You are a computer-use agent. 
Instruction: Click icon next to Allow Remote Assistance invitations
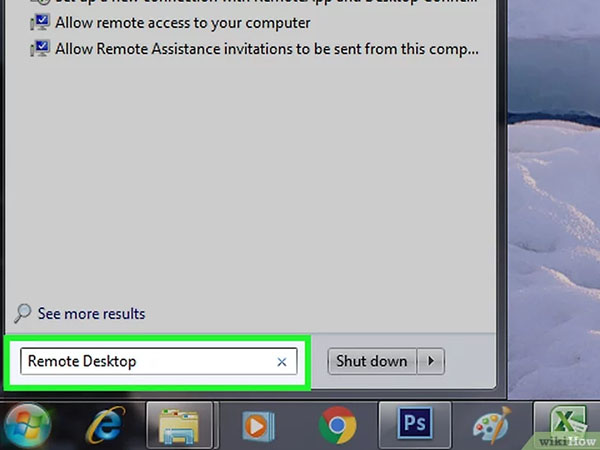(x=40, y=49)
